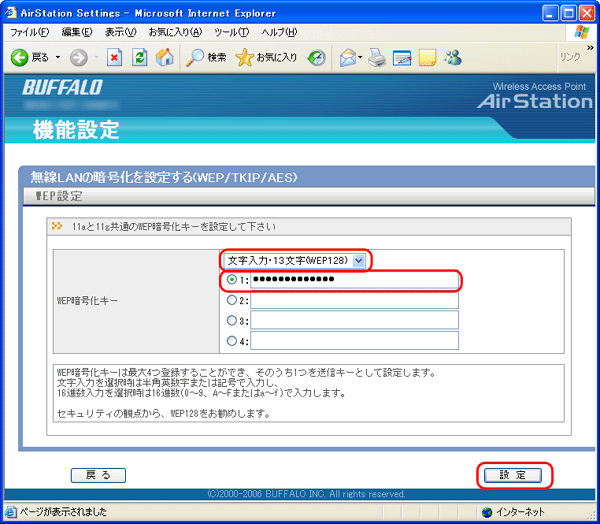Open Search with the magnifier icon
600x524 pixels.
(x=195, y=58)
